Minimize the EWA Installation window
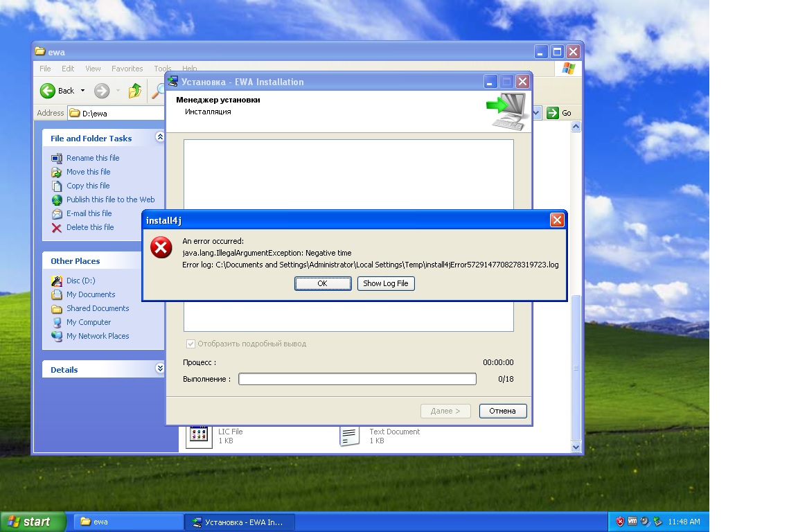Screen dimensions: 798x532 tap(490, 82)
